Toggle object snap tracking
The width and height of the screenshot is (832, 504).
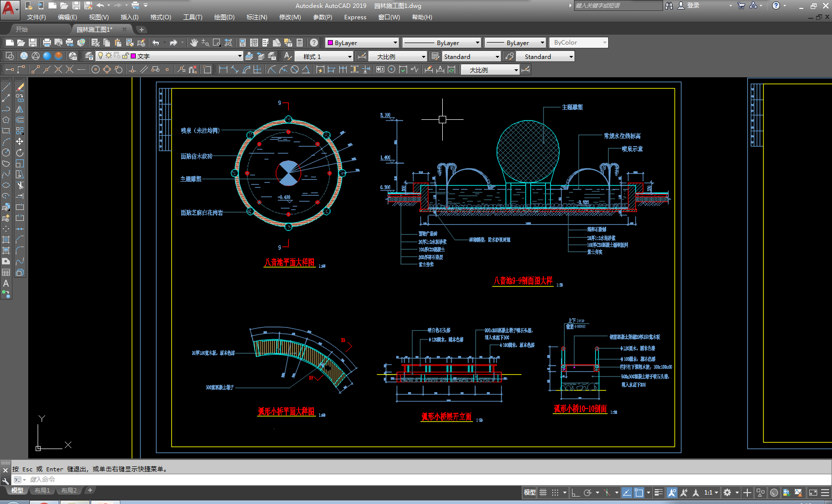(627, 493)
